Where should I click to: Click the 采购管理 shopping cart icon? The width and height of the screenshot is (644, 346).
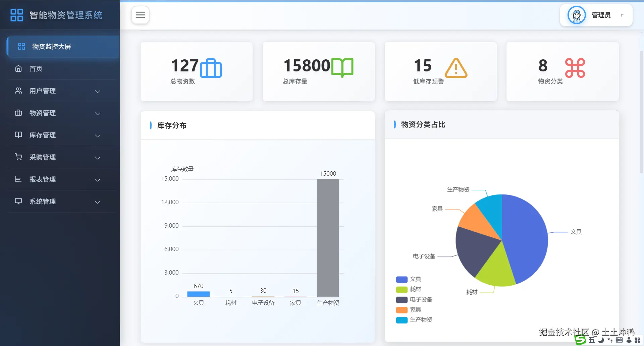[18, 157]
